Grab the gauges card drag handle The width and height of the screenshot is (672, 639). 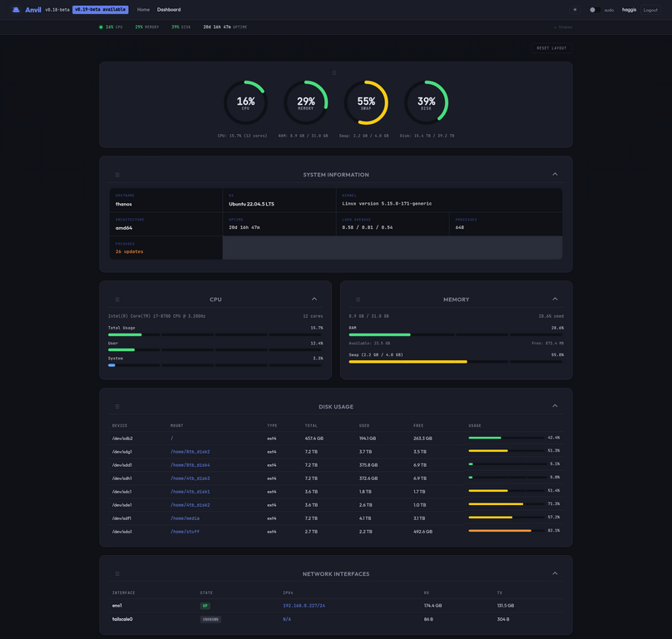(x=334, y=73)
